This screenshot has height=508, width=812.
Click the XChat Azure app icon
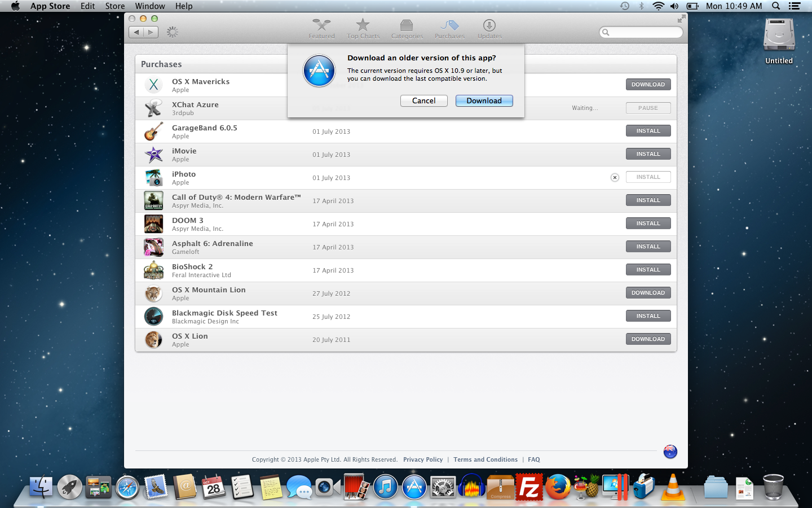[x=153, y=108]
